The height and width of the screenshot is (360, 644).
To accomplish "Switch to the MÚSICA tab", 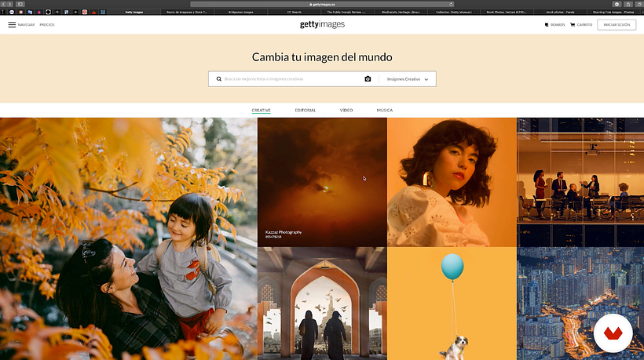I will click(385, 111).
